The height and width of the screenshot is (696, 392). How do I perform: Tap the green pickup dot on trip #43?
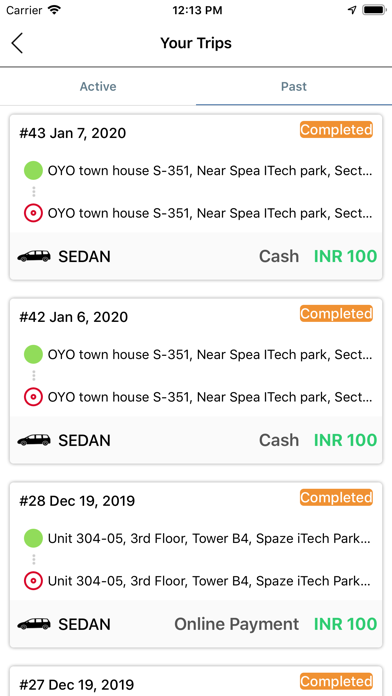pos(33,171)
